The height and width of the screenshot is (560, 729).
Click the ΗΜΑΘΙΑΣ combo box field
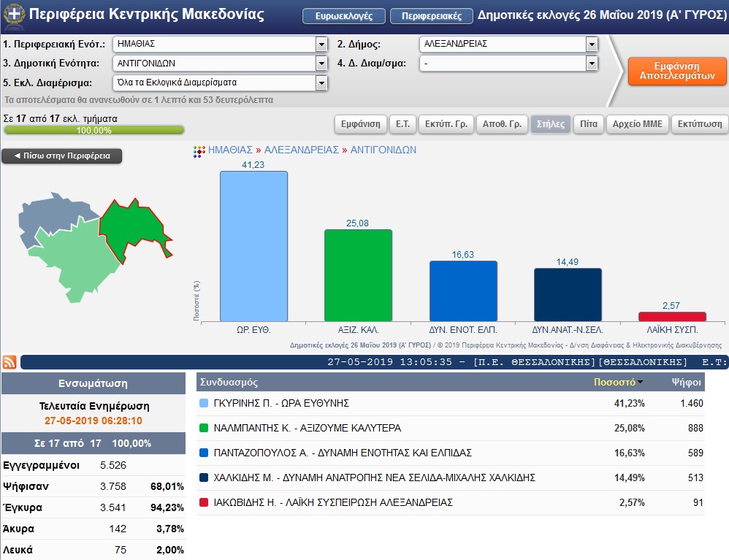coord(220,44)
